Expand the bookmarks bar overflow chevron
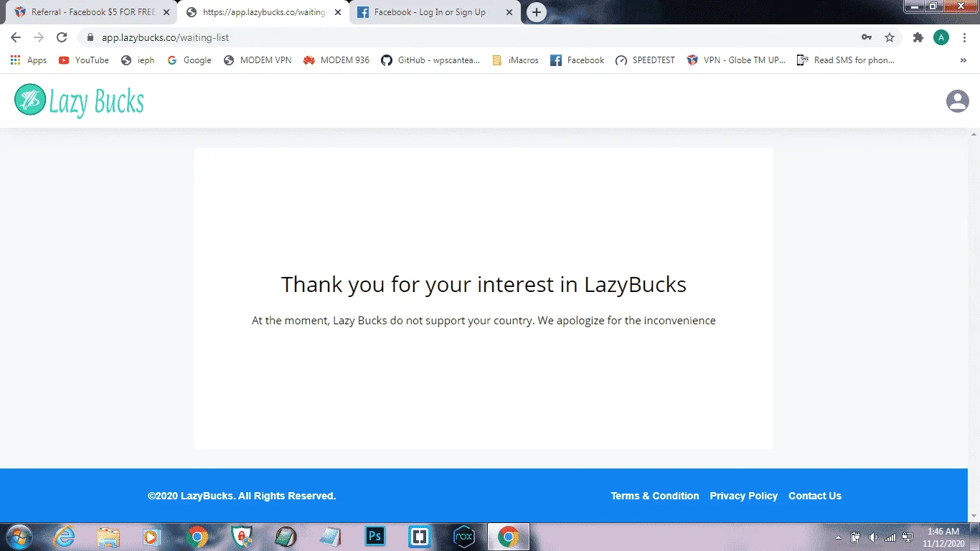The image size is (980, 551). click(x=963, y=60)
